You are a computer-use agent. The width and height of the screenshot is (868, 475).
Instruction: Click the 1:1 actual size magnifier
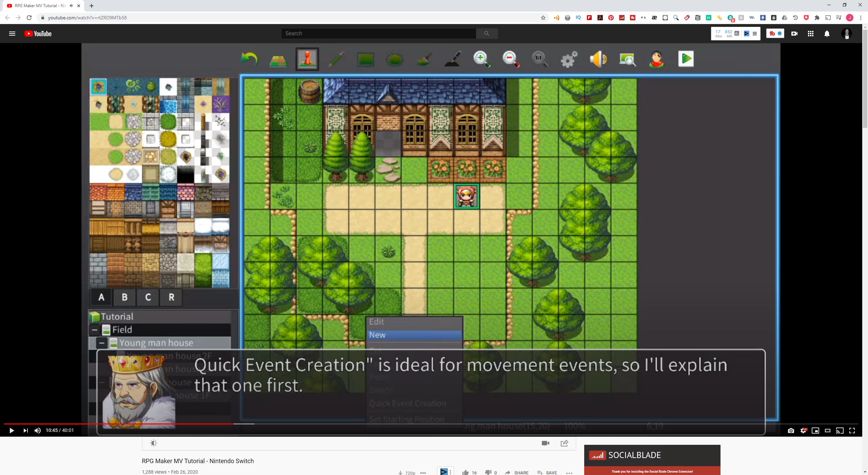click(x=540, y=59)
